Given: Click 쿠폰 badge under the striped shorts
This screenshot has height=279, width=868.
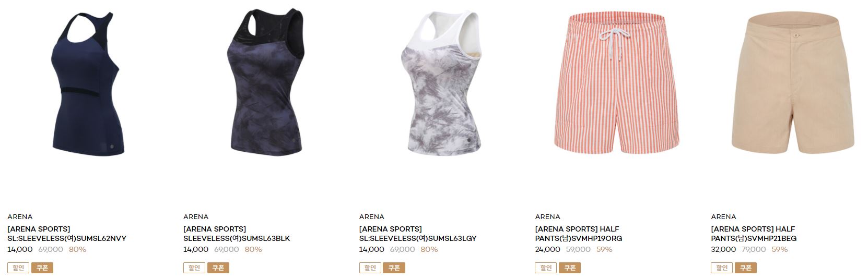Looking at the screenshot, I should tap(570, 268).
